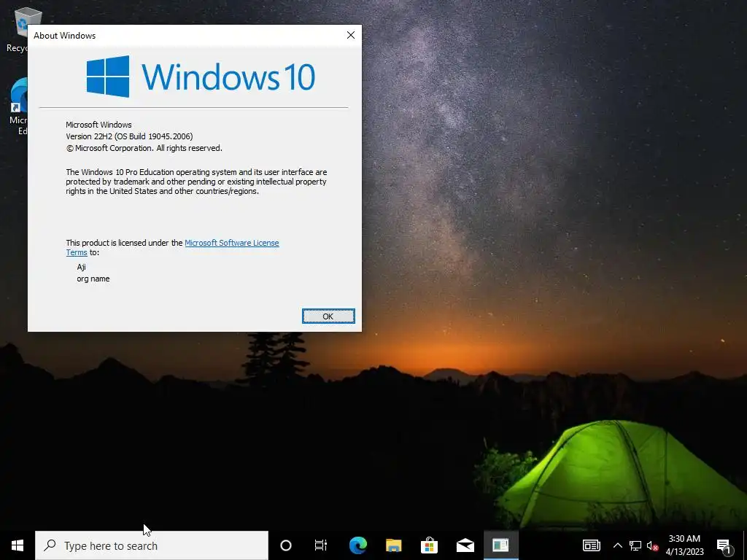
Task: Open the Start menu
Action: pos(18,545)
